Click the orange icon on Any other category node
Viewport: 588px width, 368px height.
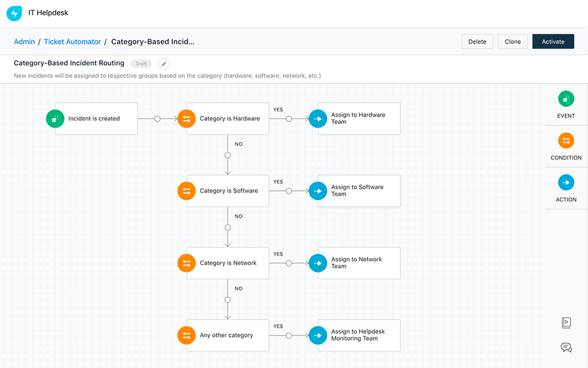(186, 335)
